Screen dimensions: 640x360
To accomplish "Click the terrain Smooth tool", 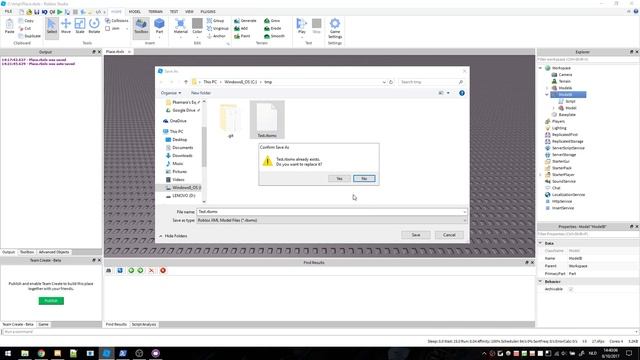I will point(274,36).
